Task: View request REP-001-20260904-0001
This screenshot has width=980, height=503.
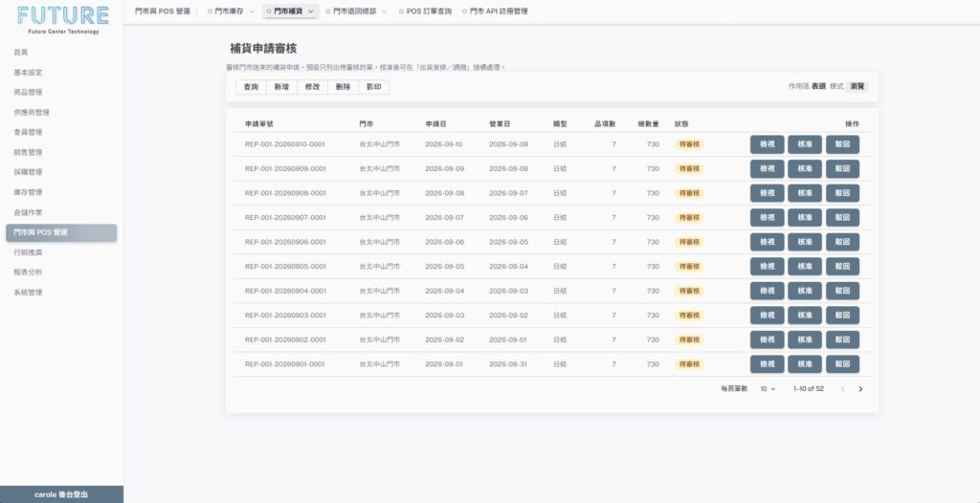Action: pos(767,291)
